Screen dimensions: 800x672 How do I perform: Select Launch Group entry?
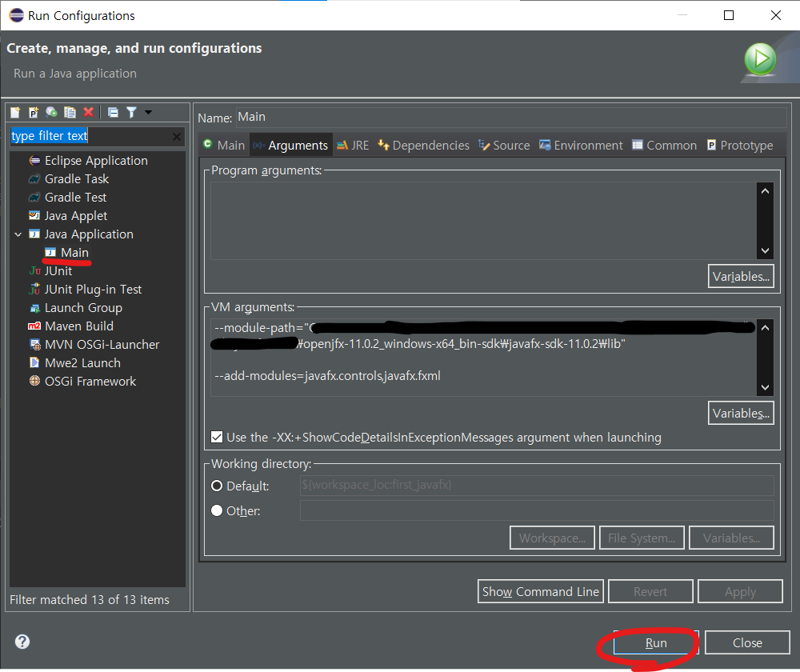point(83,308)
